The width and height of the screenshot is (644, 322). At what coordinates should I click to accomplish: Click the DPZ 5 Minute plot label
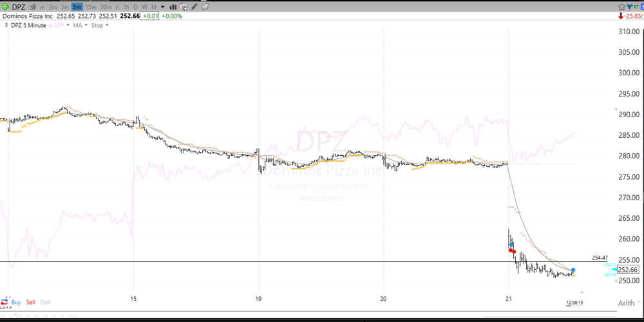tap(28, 26)
